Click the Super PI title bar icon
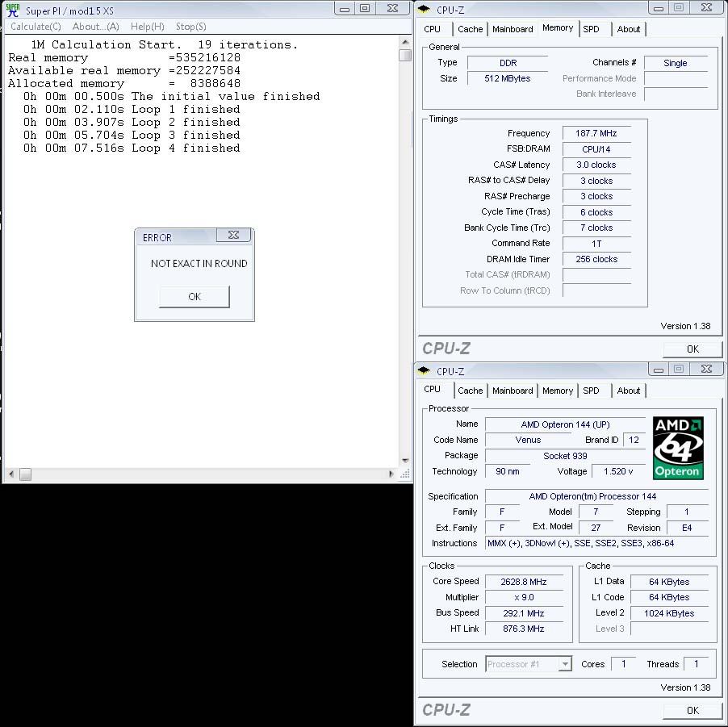The height and width of the screenshot is (727, 728). pyautogui.click(x=13, y=10)
